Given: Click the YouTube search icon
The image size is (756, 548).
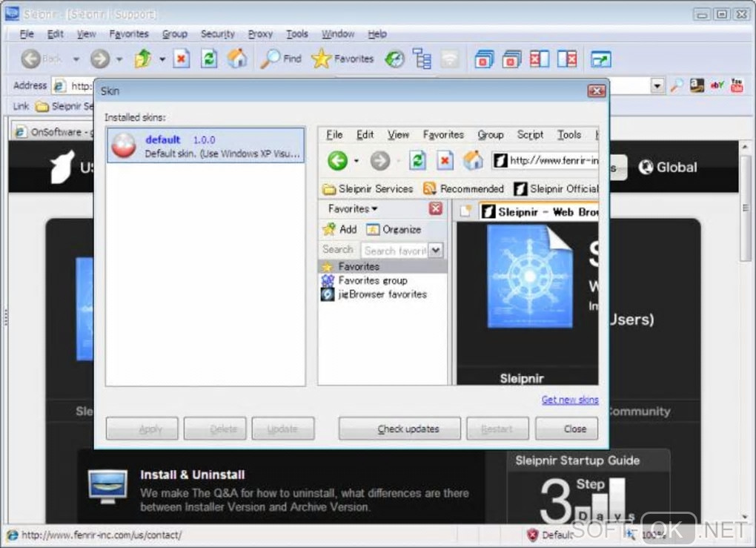Looking at the screenshot, I should [x=737, y=86].
